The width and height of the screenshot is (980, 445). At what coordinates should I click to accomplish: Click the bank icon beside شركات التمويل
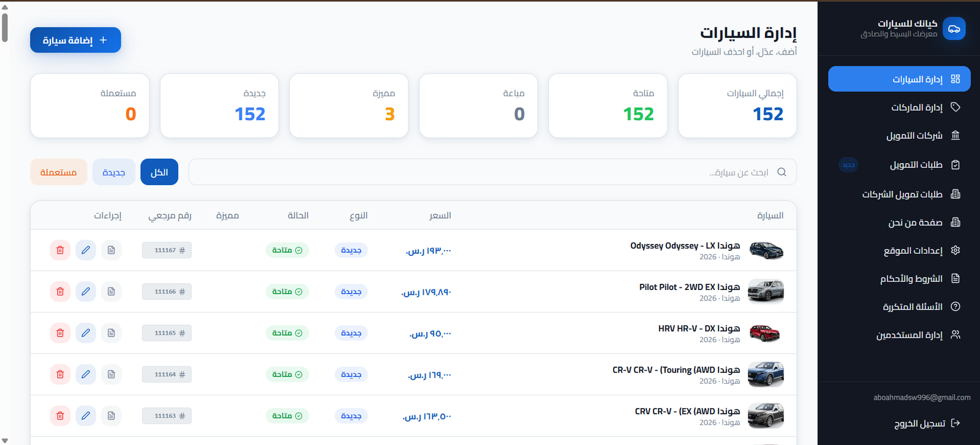point(956,135)
